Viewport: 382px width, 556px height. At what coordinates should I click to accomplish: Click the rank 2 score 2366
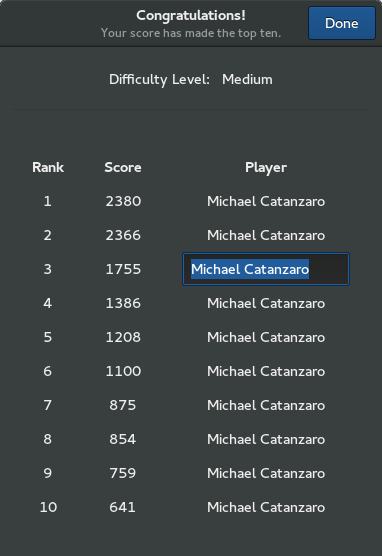(123, 235)
